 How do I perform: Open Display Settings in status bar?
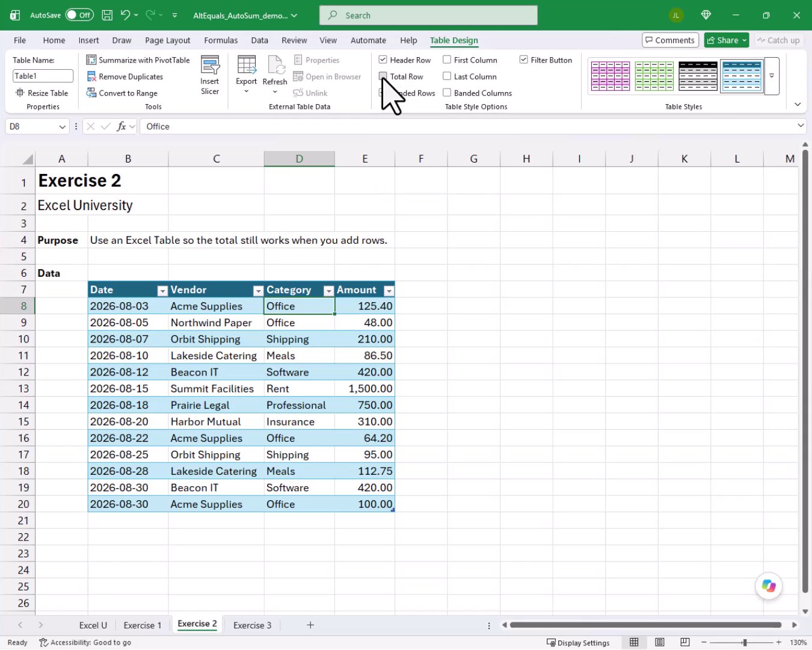point(578,643)
